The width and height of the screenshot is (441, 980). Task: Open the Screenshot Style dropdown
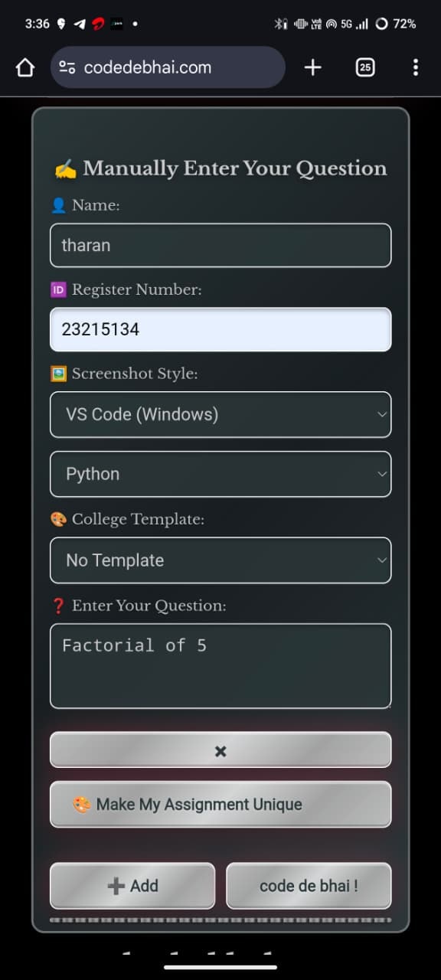(x=220, y=414)
